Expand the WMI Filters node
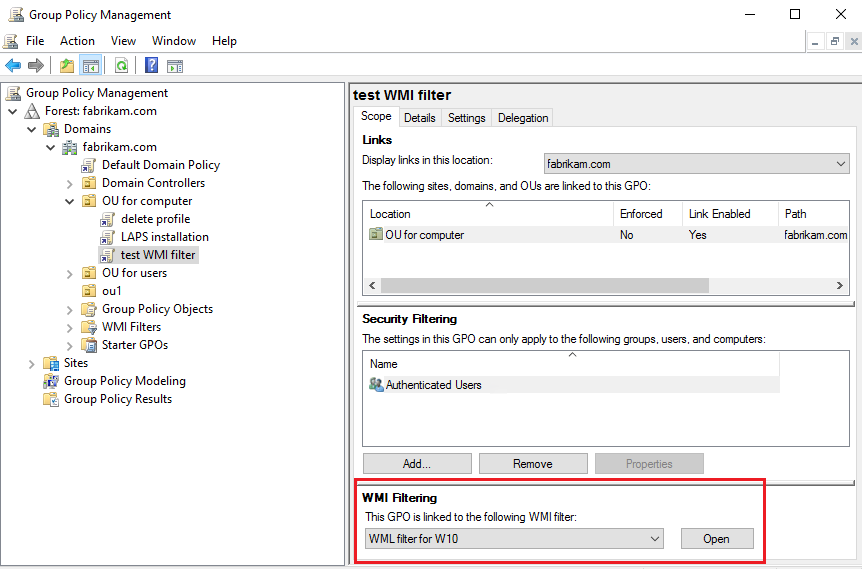 [69, 328]
